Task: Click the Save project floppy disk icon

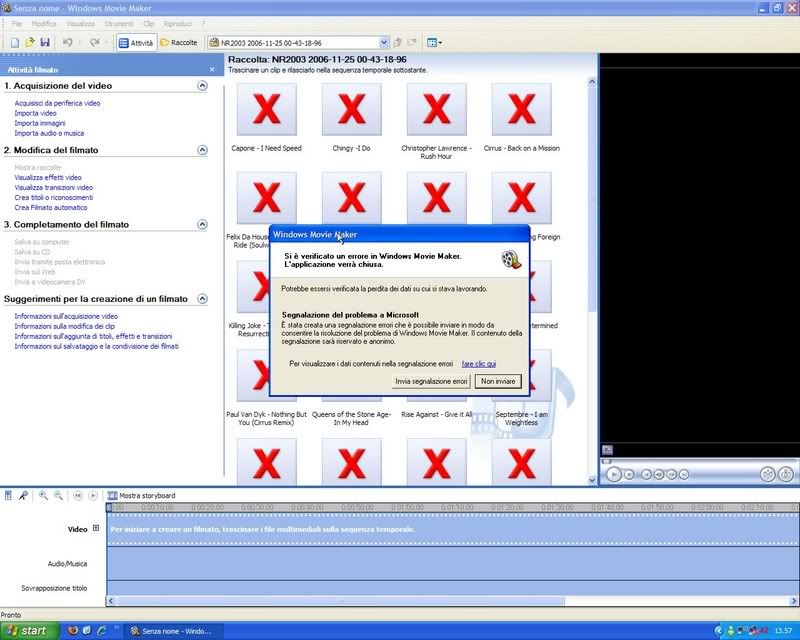Action: point(45,43)
